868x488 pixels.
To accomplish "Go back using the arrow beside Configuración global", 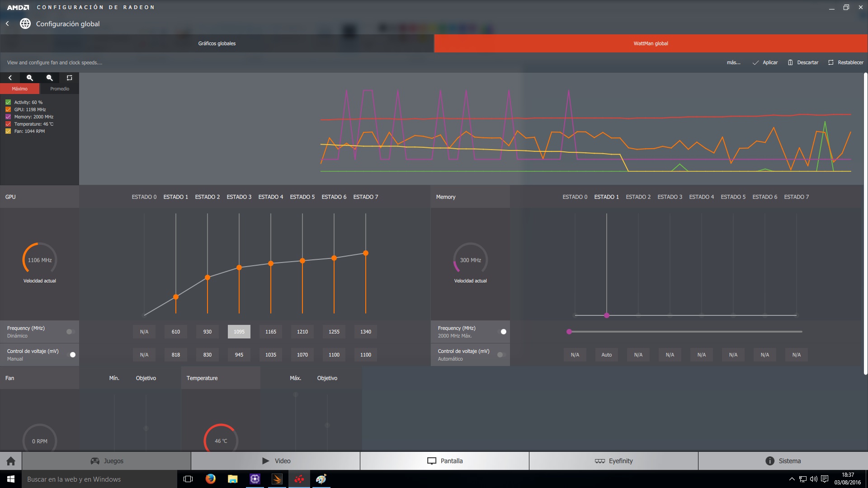I will [7, 23].
